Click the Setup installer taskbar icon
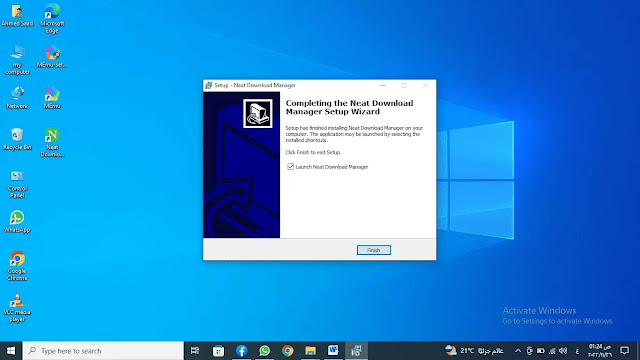640x360 pixels. pos(356,351)
